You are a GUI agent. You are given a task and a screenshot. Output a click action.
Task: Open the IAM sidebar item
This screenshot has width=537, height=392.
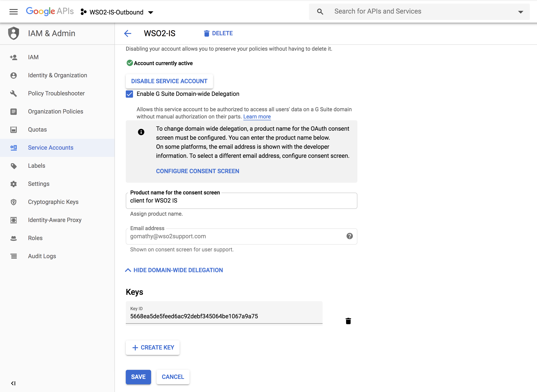click(x=57, y=57)
